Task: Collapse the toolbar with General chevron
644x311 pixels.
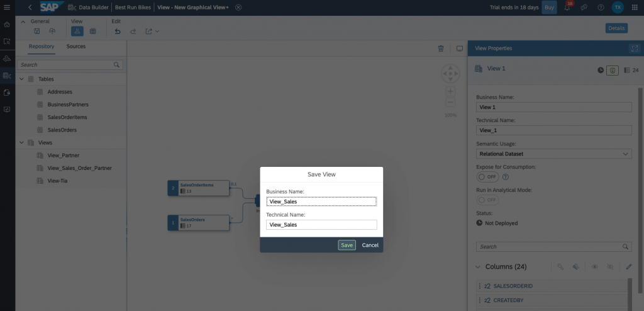Action: (23, 21)
